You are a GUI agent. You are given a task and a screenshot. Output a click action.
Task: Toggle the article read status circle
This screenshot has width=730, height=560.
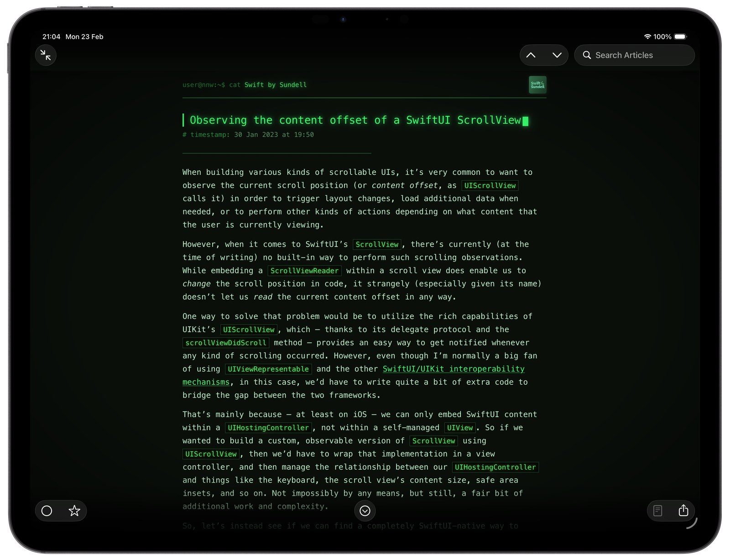click(x=47, y=511)
